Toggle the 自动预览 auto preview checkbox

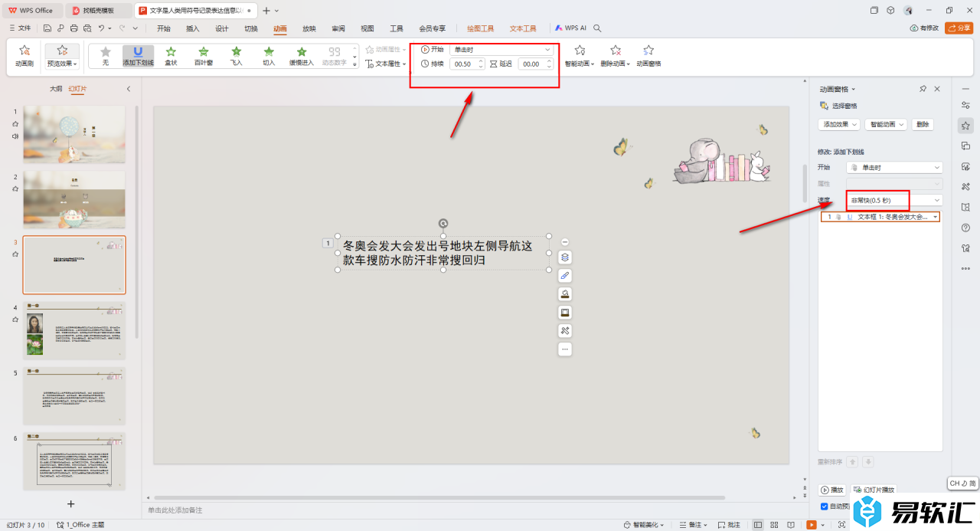tap(825, 506)
